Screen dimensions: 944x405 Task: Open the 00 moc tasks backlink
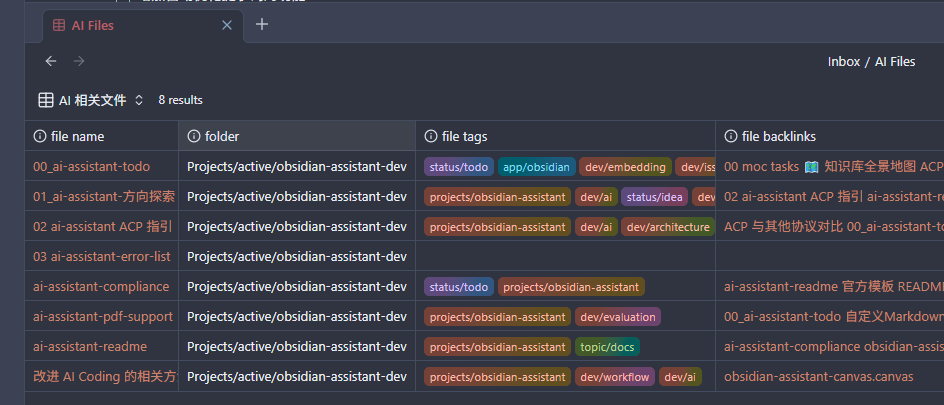pyautogui.click(x=761, y=167)
